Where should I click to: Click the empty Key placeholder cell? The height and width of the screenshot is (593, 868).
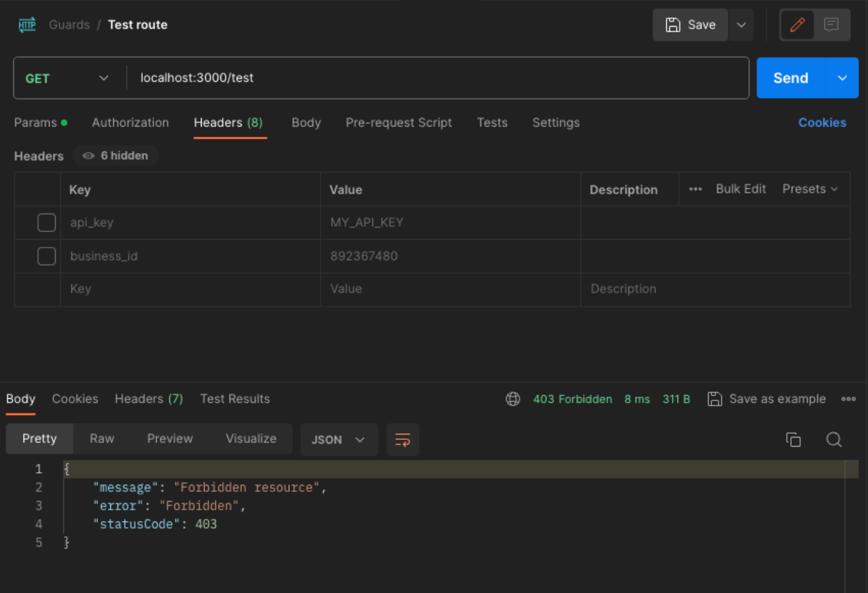coord(191,289)
